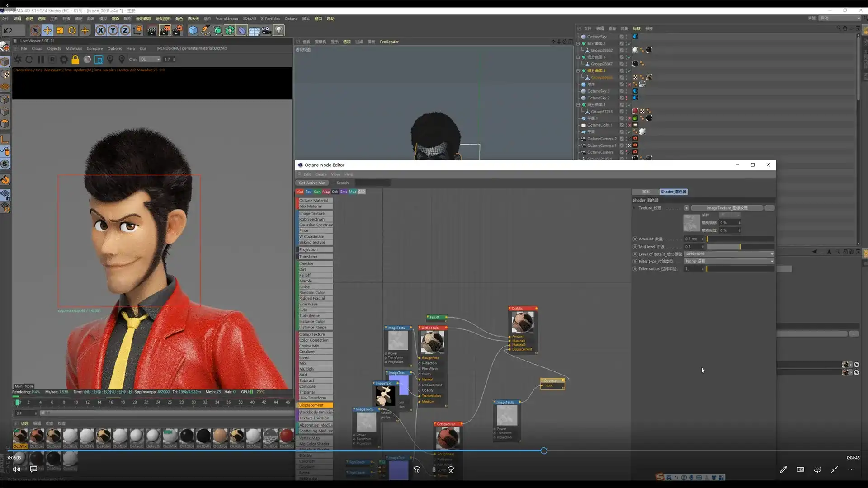Toggle Filter radius parameter radio dot
Screen dimensions: 868x488
point(635,269)
